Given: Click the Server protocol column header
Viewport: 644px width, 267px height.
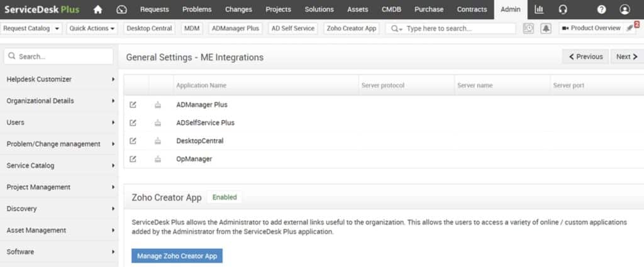Looking at the screenshot, I should (x=383, y=85).
